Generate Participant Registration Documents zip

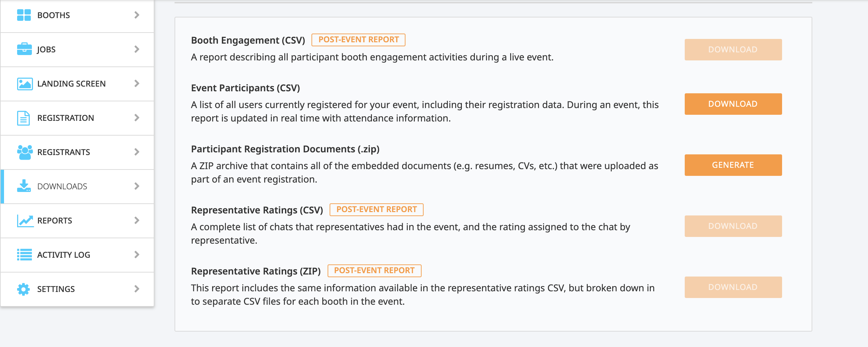[x=733, y=165]
